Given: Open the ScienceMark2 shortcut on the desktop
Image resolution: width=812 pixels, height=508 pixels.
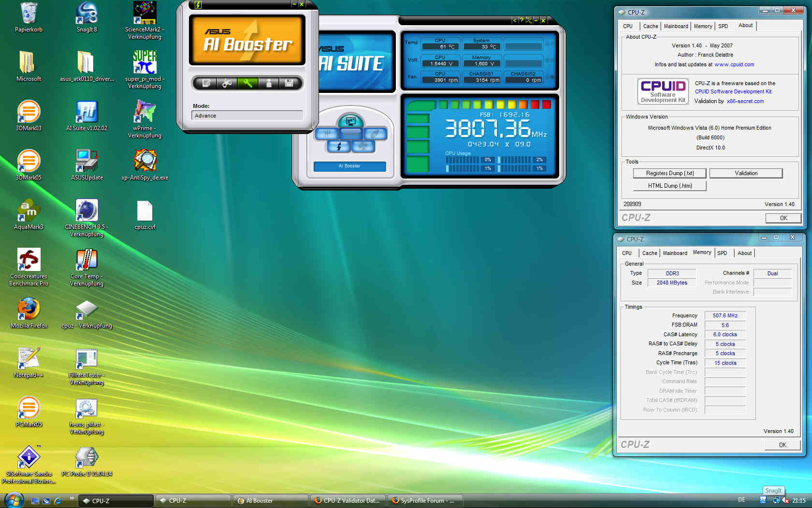Looking at the screenshot, I should coord(145,21).
